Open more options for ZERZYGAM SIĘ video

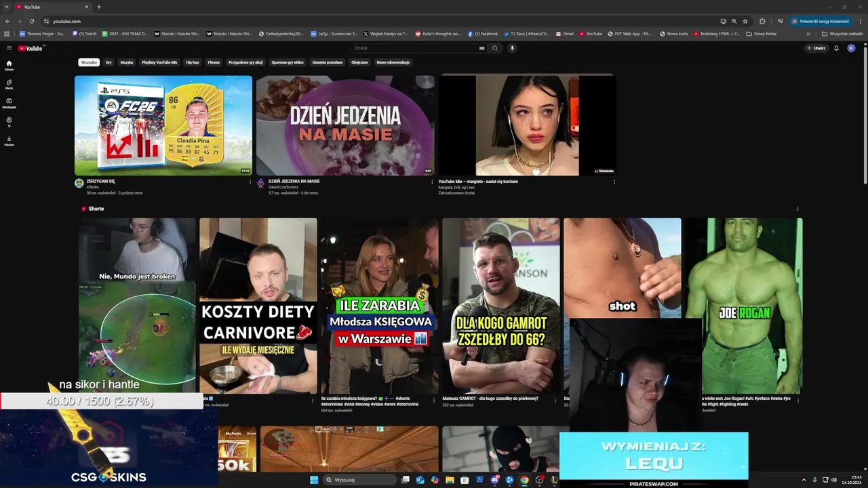tap(250, 182)
